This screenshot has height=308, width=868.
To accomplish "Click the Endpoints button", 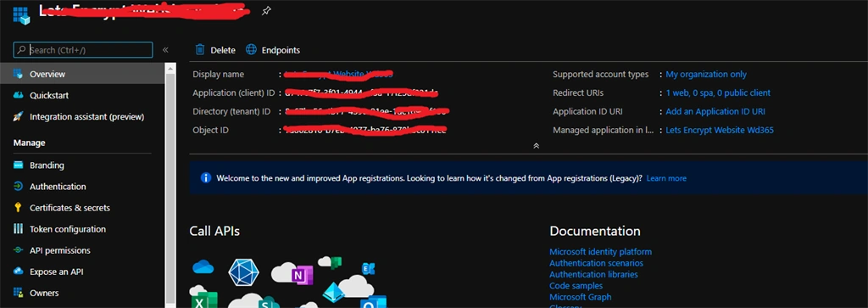I will pos(273,50).
